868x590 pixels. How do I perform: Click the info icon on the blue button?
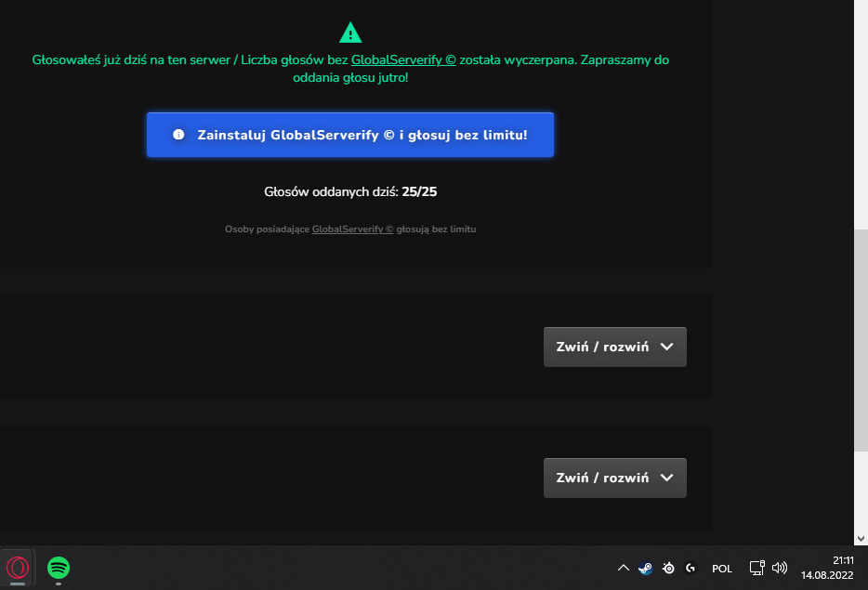coord(178,135)
